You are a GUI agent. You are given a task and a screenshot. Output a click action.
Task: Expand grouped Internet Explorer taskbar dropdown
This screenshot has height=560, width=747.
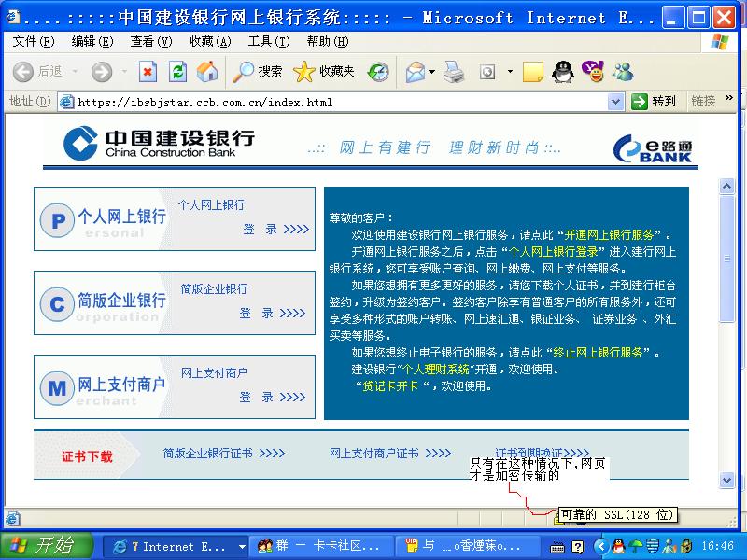[242, 547]
